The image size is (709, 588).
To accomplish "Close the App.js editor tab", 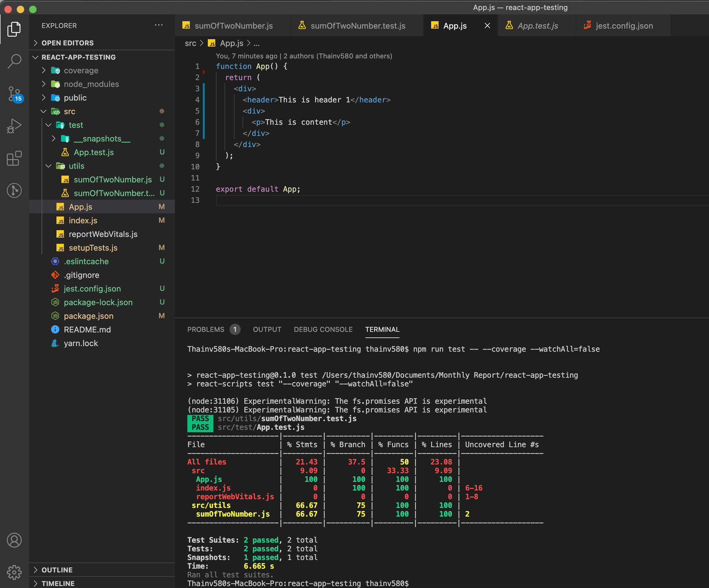I will pyautogui.click(x=487, y=26).
